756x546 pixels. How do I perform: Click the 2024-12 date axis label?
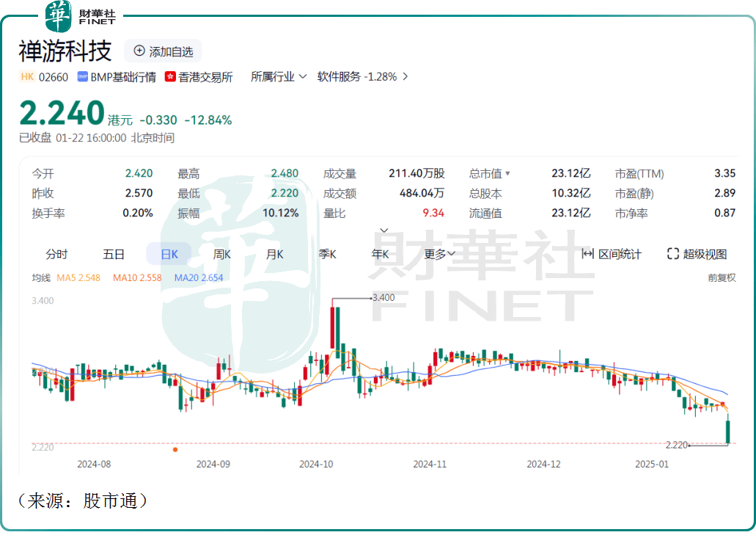coord(543,464)
